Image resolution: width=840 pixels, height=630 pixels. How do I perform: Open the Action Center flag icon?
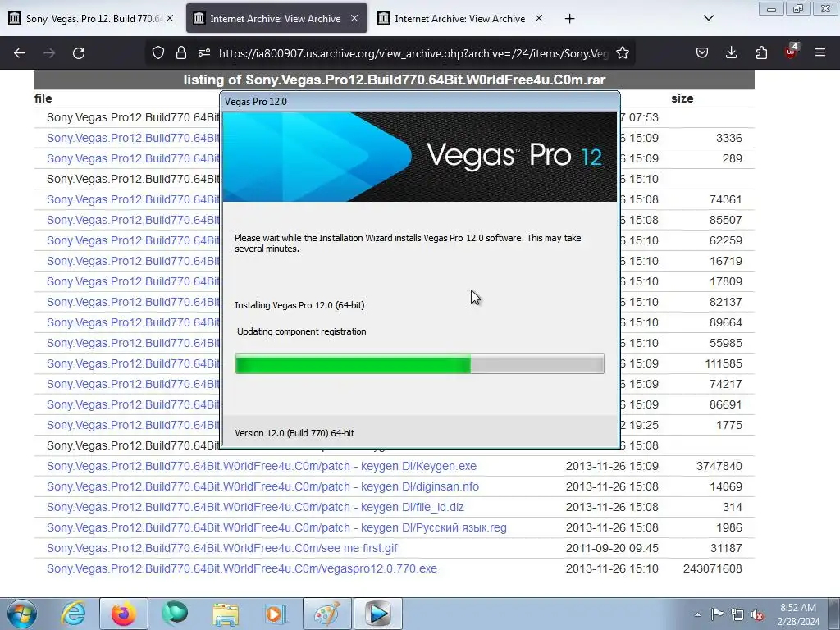tap(717, 614)
